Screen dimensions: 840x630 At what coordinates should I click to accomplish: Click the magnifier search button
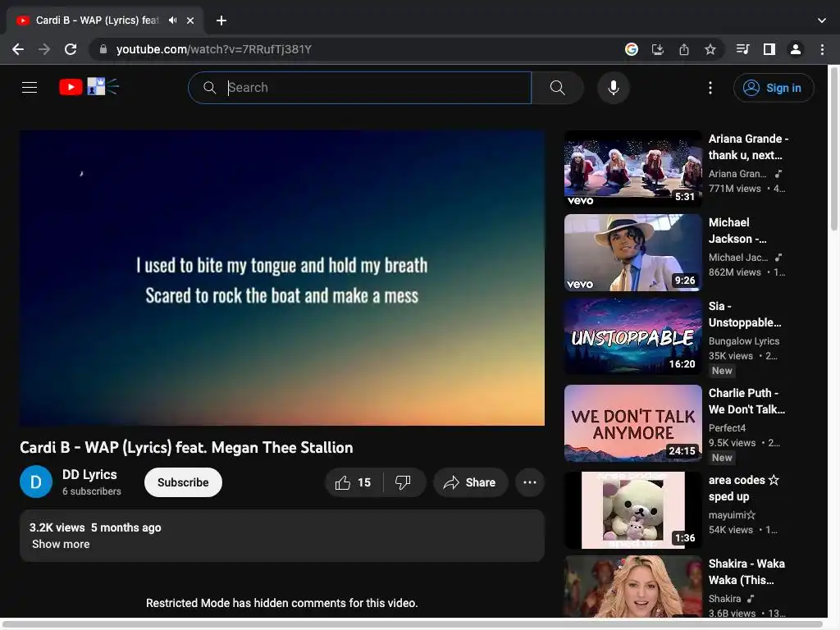(557, 87)
